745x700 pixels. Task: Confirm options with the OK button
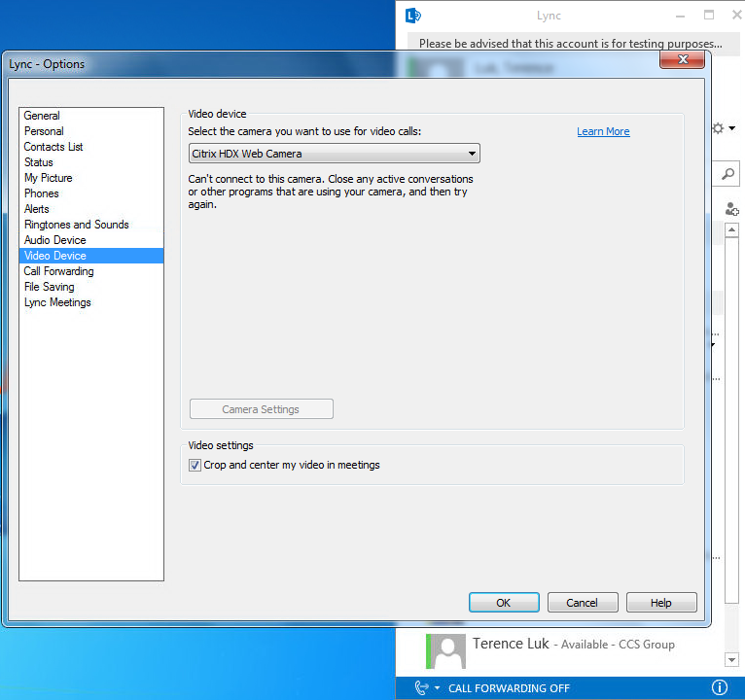click(504, 602)
